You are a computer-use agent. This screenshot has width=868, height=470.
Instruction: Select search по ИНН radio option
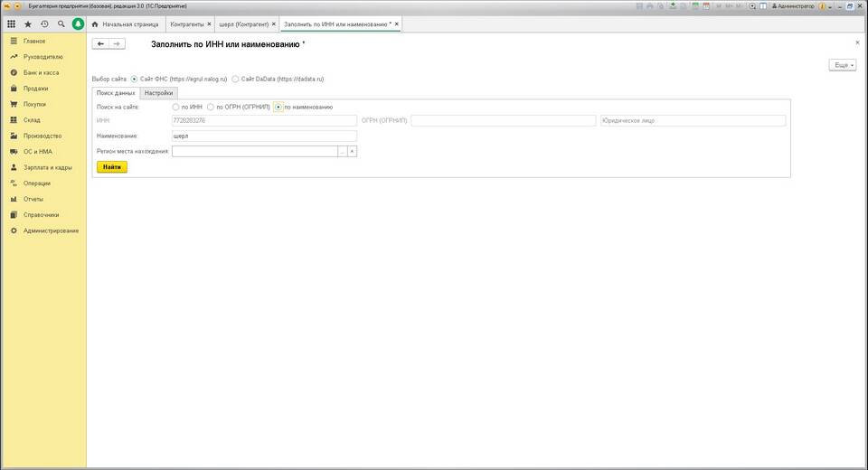pyautogui.click(x=175, y=107)
